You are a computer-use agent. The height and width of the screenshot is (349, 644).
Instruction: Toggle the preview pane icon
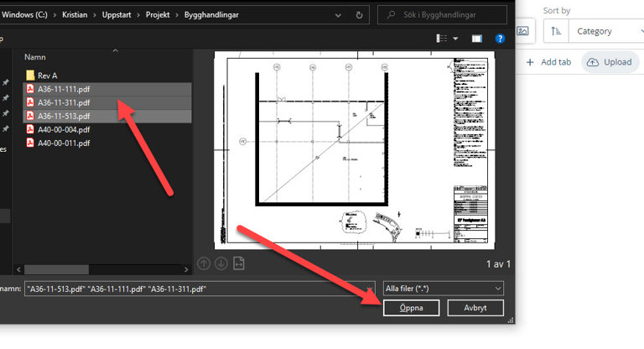point(476,39)
